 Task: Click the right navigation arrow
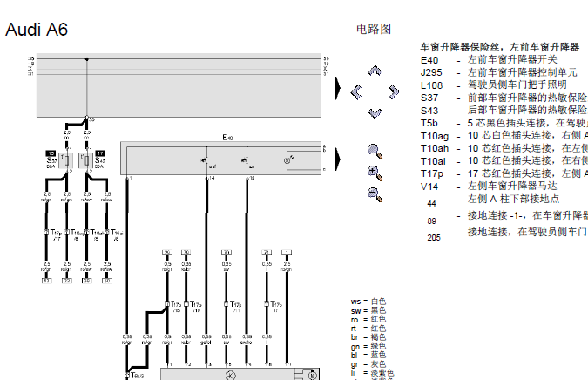[x=394, y=92]
